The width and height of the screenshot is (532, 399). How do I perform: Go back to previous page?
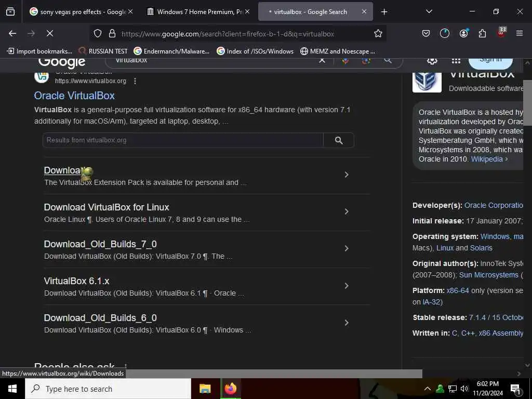[x=12, y=33]
